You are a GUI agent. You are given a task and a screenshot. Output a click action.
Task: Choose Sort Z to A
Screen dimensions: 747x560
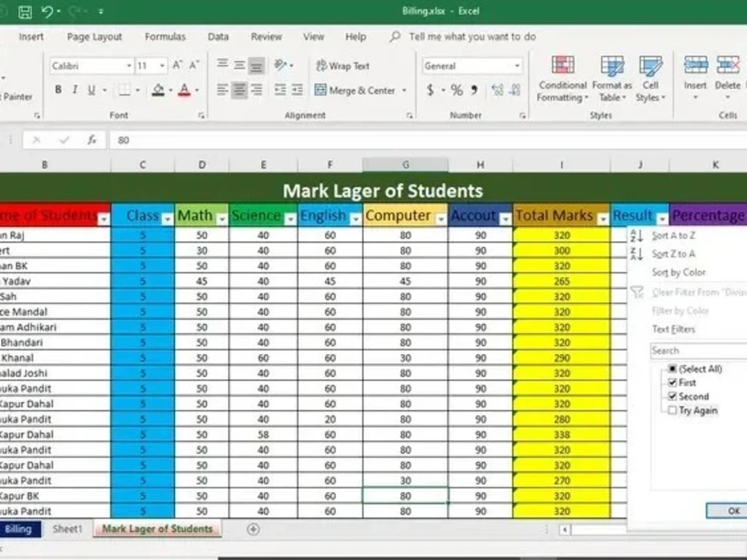pyautogui.click(x=673, y=254)
